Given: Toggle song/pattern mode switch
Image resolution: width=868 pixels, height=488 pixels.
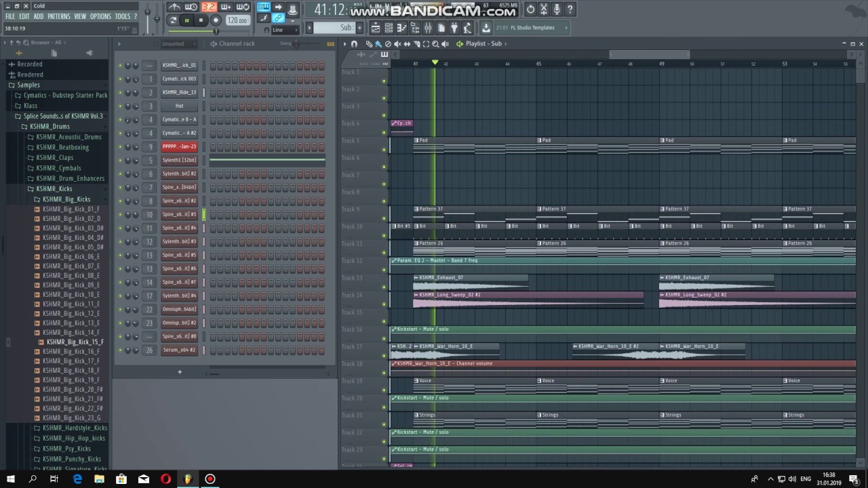Looking at the screenshot, I should pyautogui.click(x=174, y=20).
